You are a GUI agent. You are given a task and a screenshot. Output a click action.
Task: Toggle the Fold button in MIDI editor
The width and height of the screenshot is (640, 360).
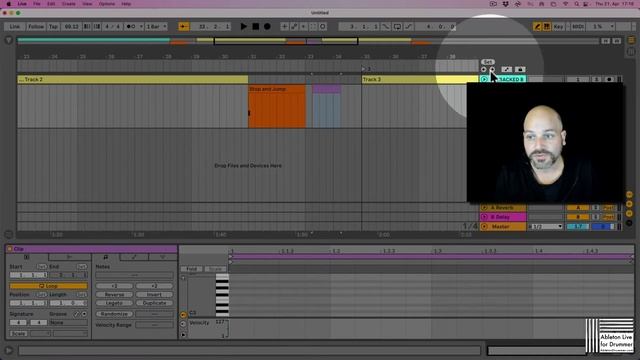point(191,269)
